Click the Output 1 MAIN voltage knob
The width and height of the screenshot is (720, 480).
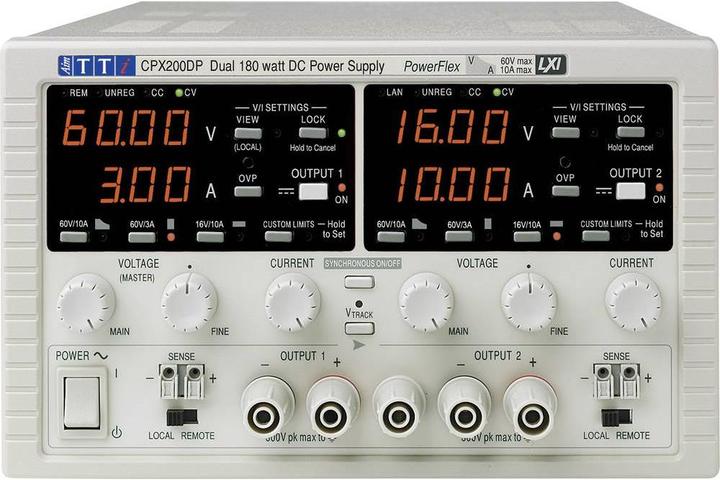85,303
